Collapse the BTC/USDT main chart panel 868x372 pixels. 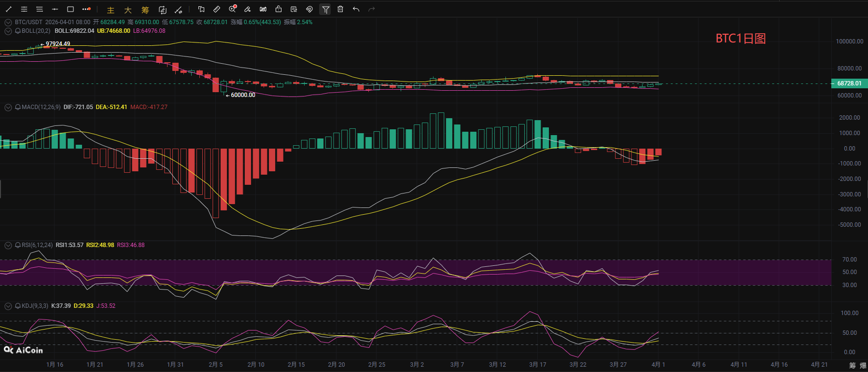click(x=8, y=22)
